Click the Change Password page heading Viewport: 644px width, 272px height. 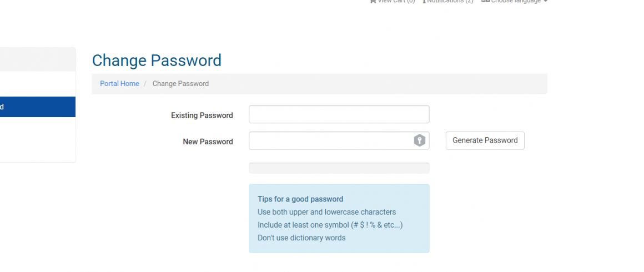tap(157, 61)
